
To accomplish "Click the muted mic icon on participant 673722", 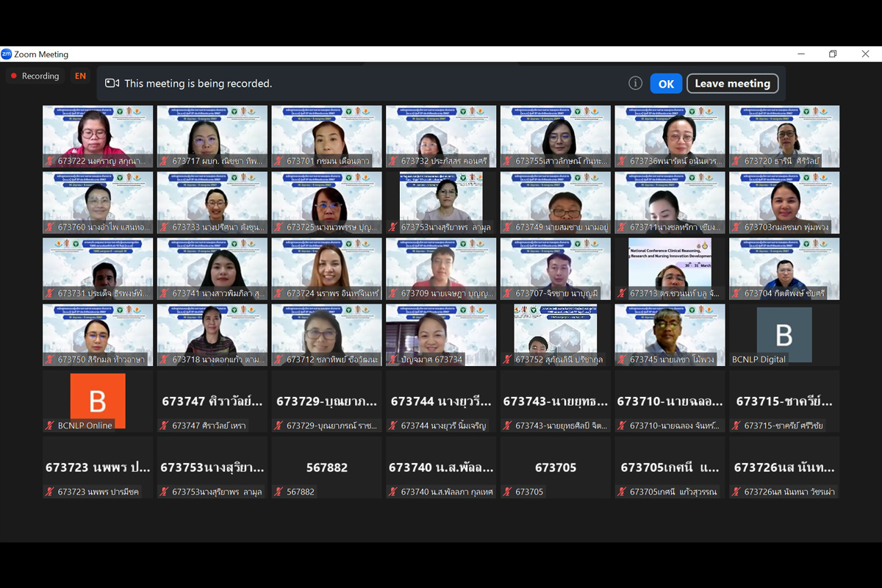I will (x=50, y=161).
